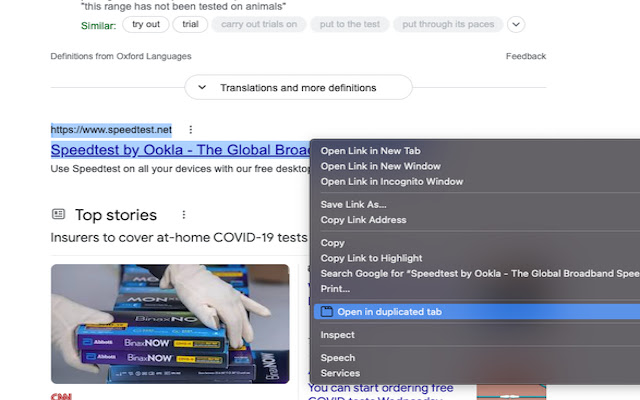Select the 'try out' similar word chip

(x=146, y=24)
